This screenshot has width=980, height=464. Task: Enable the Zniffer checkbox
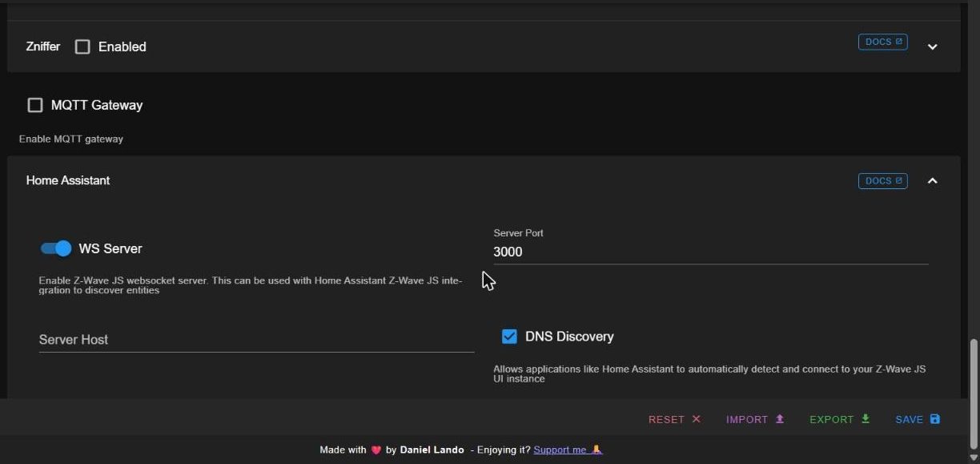click(82, 46)
